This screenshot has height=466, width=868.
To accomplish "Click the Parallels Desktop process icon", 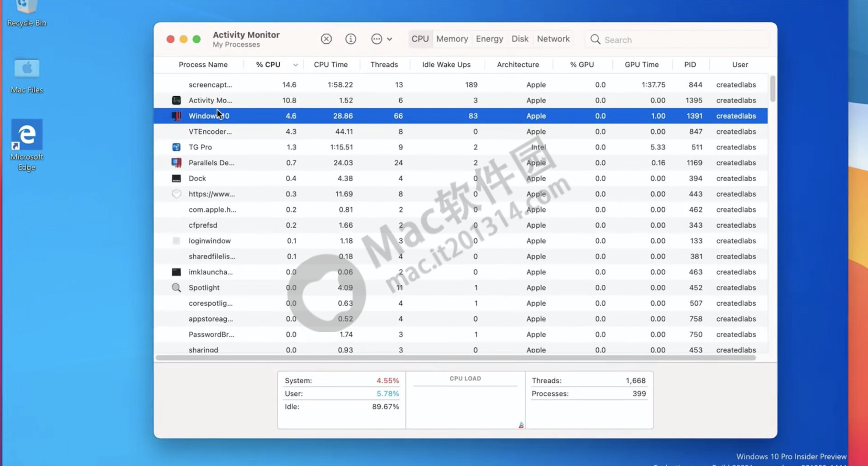I will click(x=176, y=163).
